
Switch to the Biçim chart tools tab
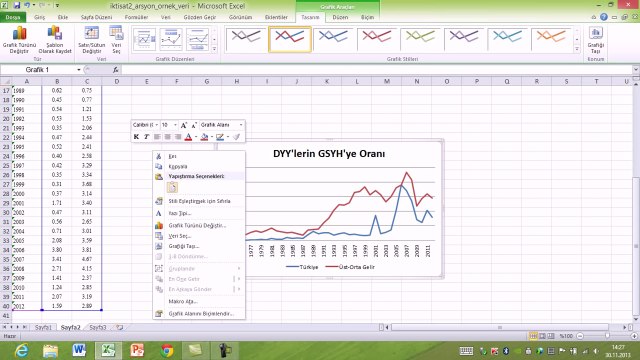coord(367,17)
